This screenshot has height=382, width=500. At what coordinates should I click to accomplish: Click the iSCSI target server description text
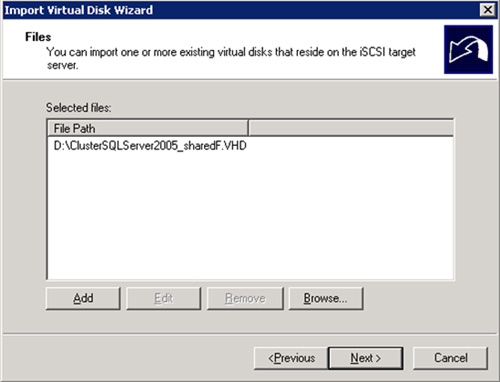click(231, 58)
